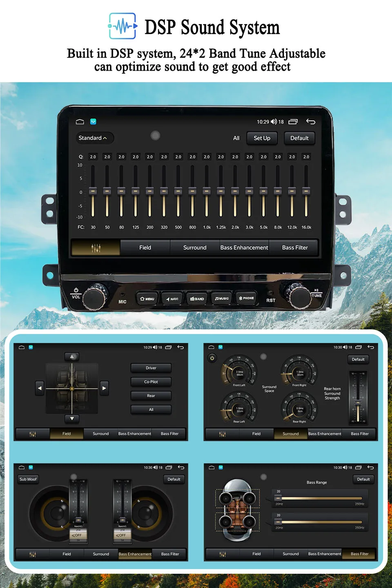392x588 pixels.
Task: Adjust the lower Bass Range slider
Action: [x=321, y=522]
